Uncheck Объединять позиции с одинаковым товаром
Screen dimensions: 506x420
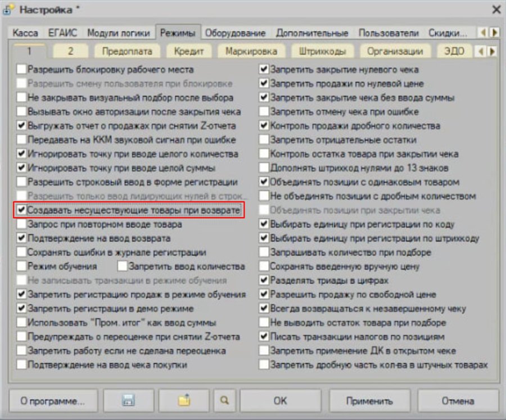click(x=264, y=182)
